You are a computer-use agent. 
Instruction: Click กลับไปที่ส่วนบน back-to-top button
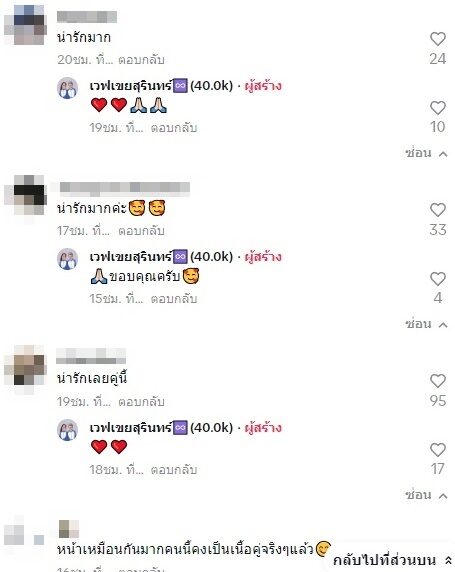click(x=392, y=560)
